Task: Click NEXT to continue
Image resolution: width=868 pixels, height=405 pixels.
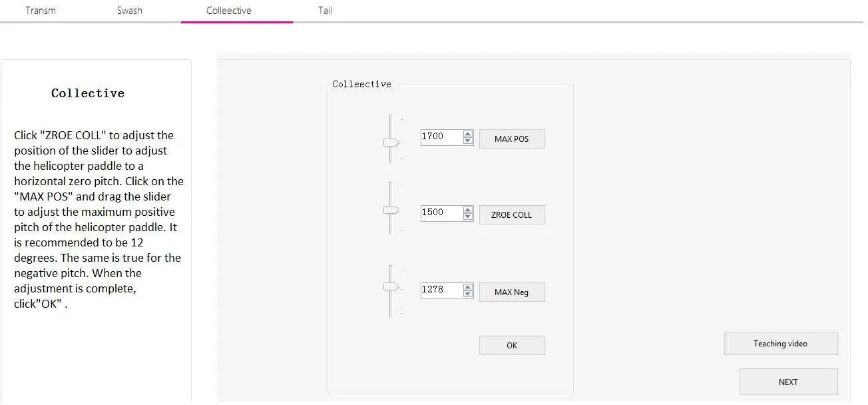Action: pos(788,382)
